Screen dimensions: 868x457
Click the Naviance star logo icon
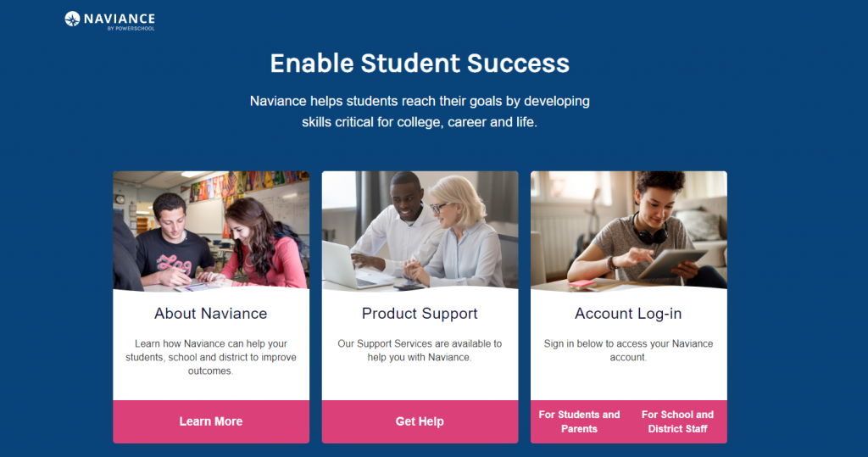(72, 19)
